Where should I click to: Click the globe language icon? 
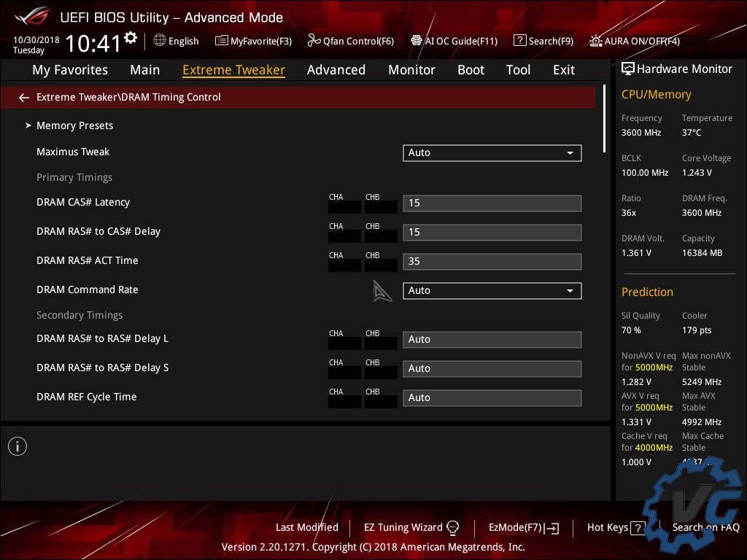[x=160, y=41]
